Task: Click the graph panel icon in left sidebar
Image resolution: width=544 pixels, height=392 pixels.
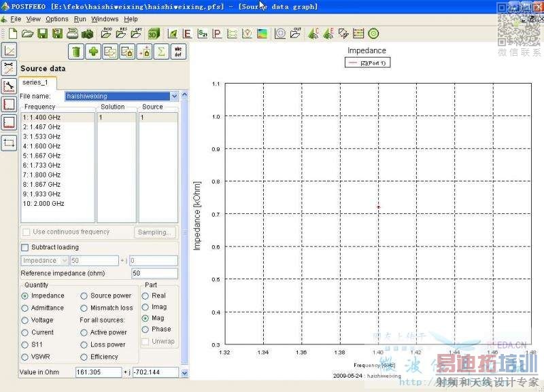Action: [x=9, y=50]
